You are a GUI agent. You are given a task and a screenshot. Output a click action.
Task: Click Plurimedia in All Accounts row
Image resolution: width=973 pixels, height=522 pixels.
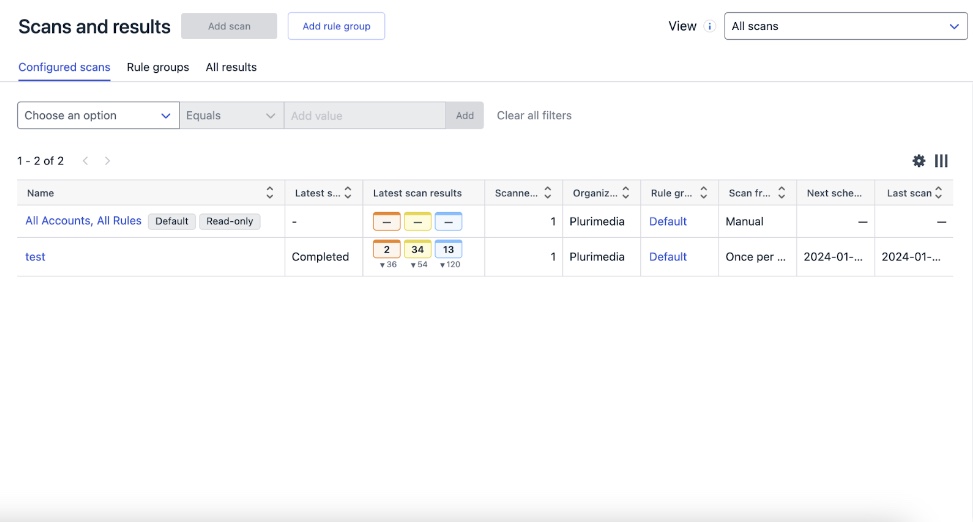596,221
